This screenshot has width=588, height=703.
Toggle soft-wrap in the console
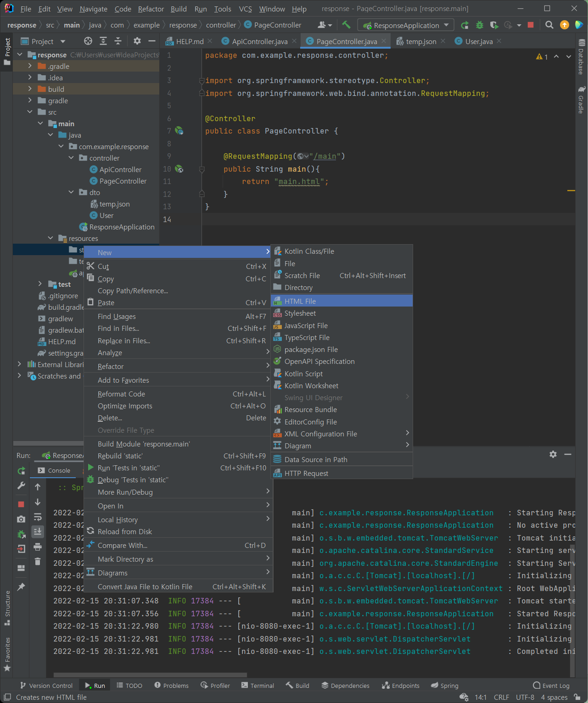(38, 517)
